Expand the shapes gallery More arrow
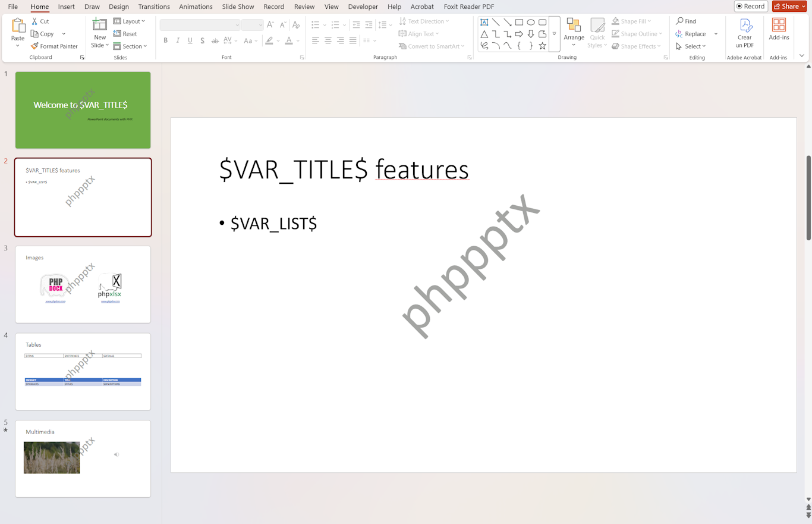This screenshot has height=524, width=812. tap(554, 34)
